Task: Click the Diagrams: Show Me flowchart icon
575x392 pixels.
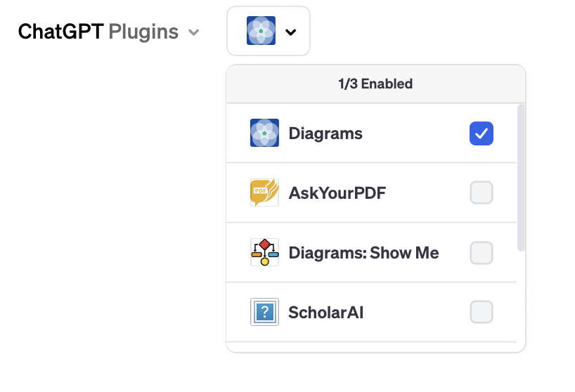Action: 264,252
